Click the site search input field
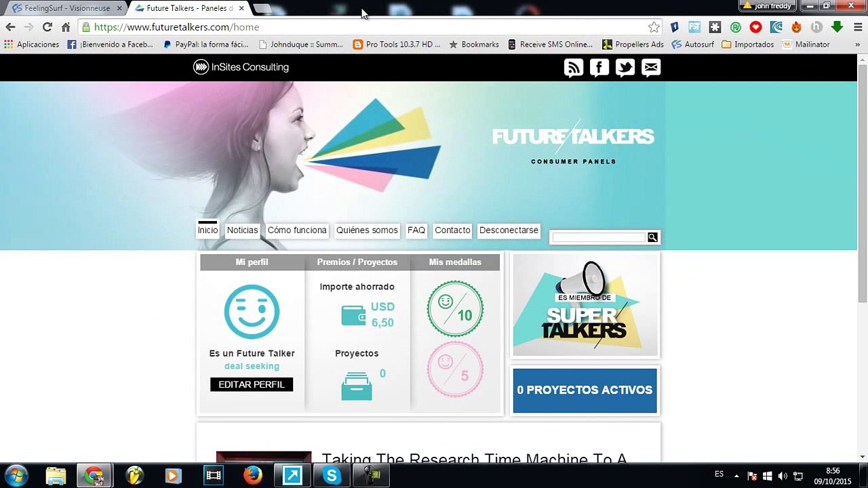The width and height of the screenshot is (868, 488). click(599, 237)
